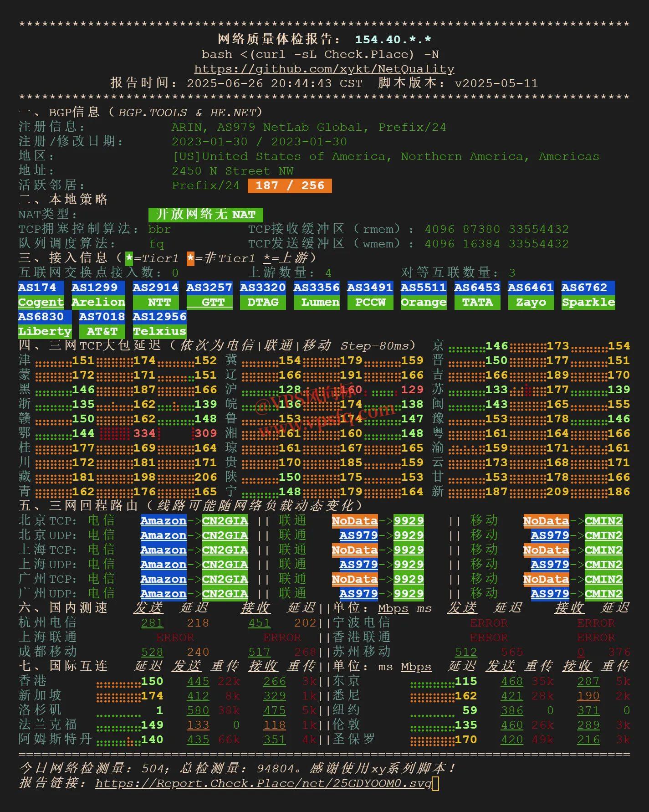
Task: Click the AS6830 badge
Action: click(45, 317)
